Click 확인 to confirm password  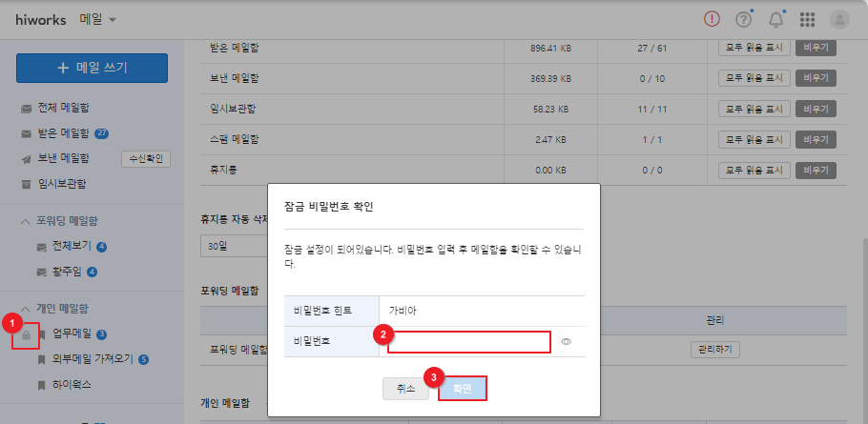[463, 389]
